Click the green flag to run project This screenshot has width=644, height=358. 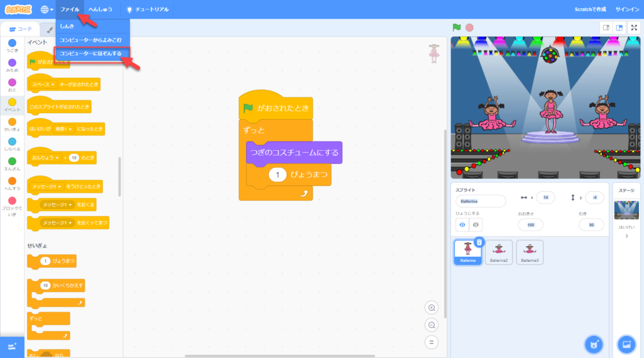(457, 28)
